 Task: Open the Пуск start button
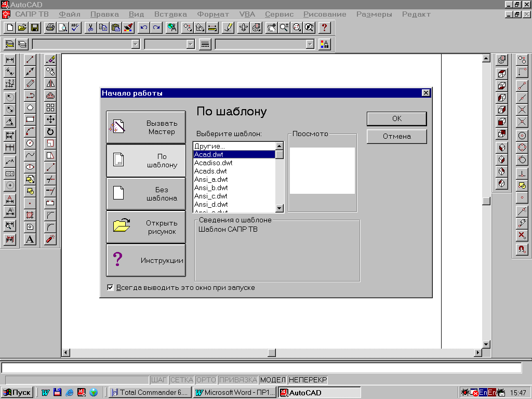(x=17, y=393)
